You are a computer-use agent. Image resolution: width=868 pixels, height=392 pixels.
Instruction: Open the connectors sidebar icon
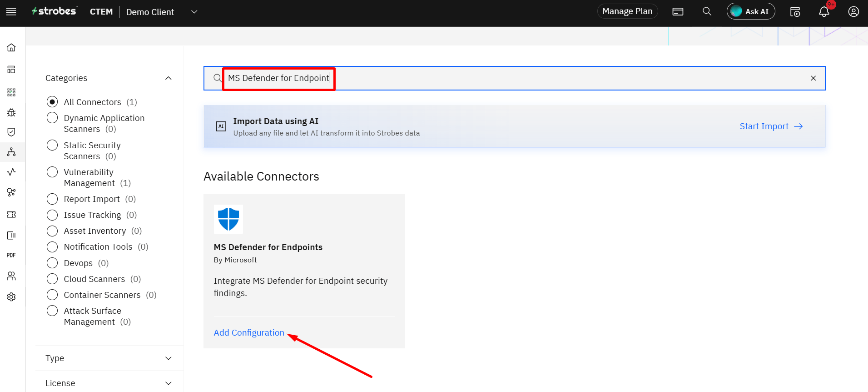[x=11, y=152]
